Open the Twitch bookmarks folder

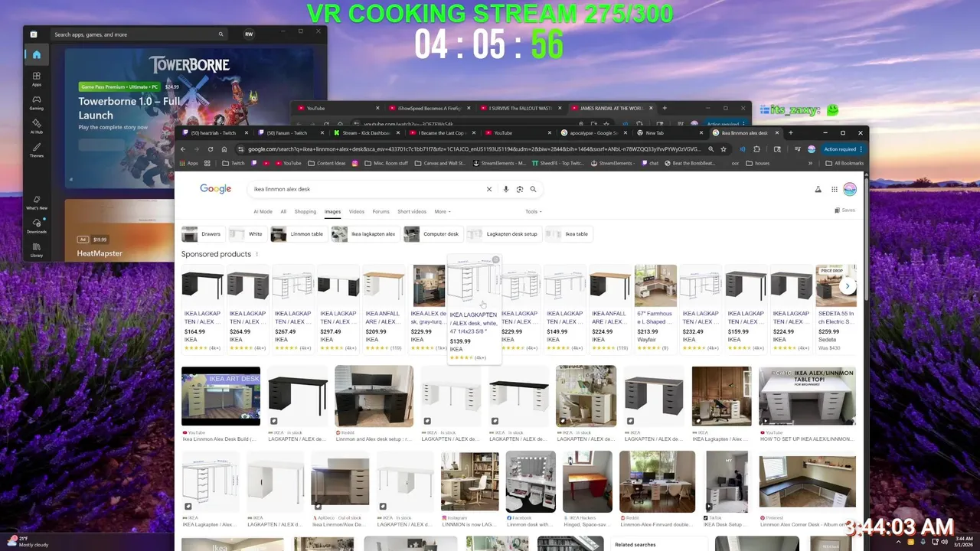coord(234,163)
